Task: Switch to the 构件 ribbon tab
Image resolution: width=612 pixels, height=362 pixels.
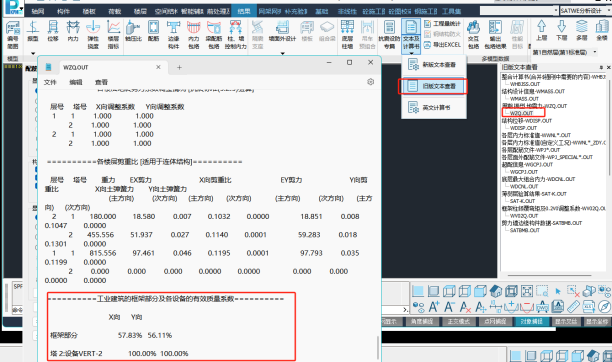Action: [x=63, y=11]
